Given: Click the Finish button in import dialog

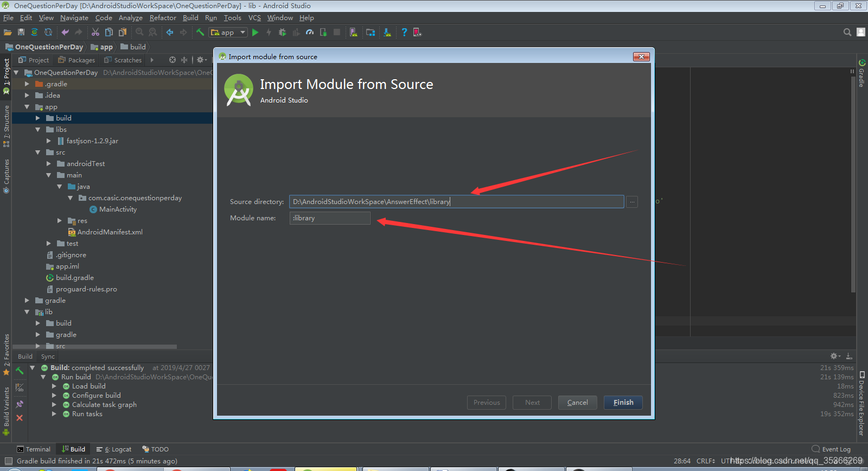Looking at the screenshot, I should click(x=623, y=403).
